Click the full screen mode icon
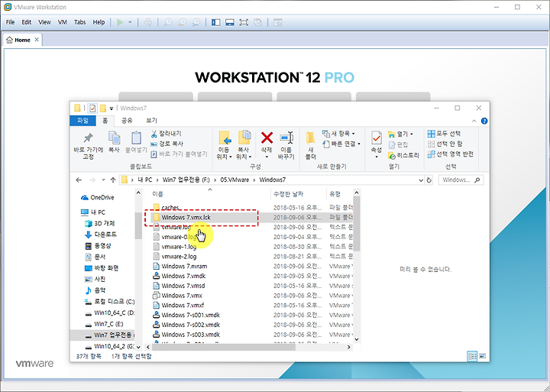 click(244, 22)
